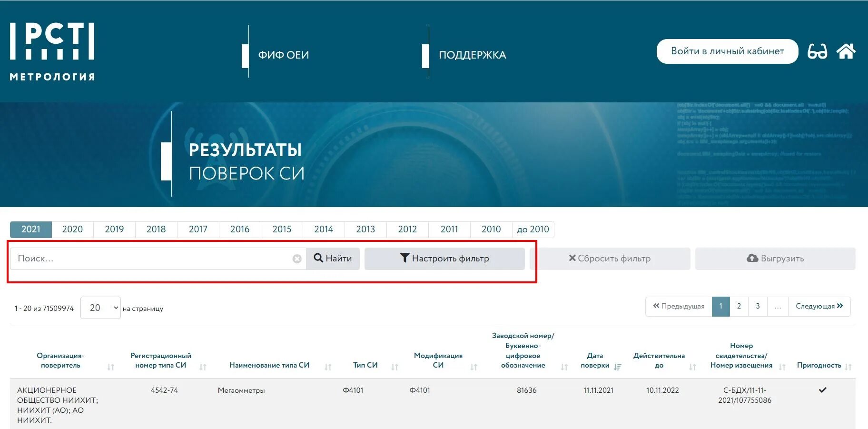Select the 2010 year tab
The height and width of the screenshot is (429, 868).
(491, 229)
